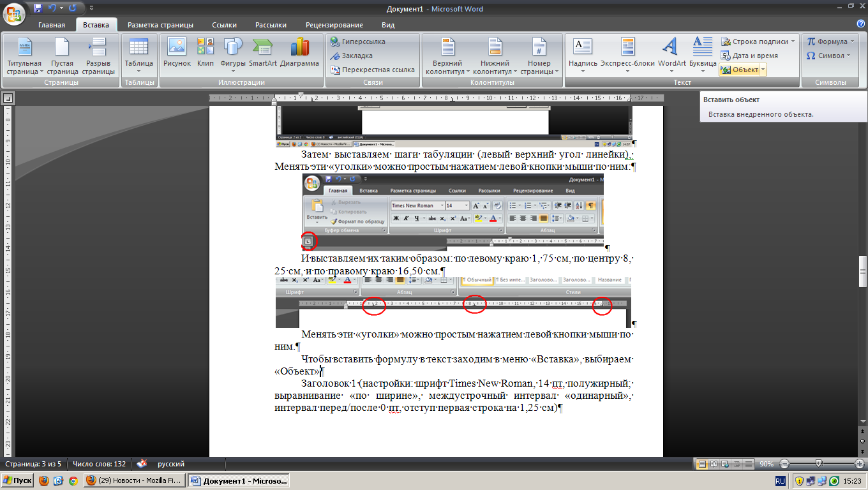Click the yellow security shield tray icon
This screenshot has width=868, height=490.
click(x=799, y=480)
